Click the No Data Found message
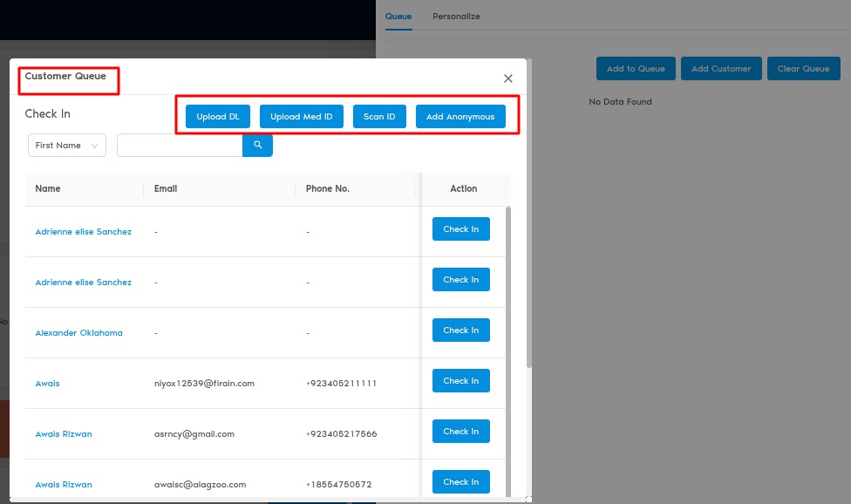 point(620,101)
